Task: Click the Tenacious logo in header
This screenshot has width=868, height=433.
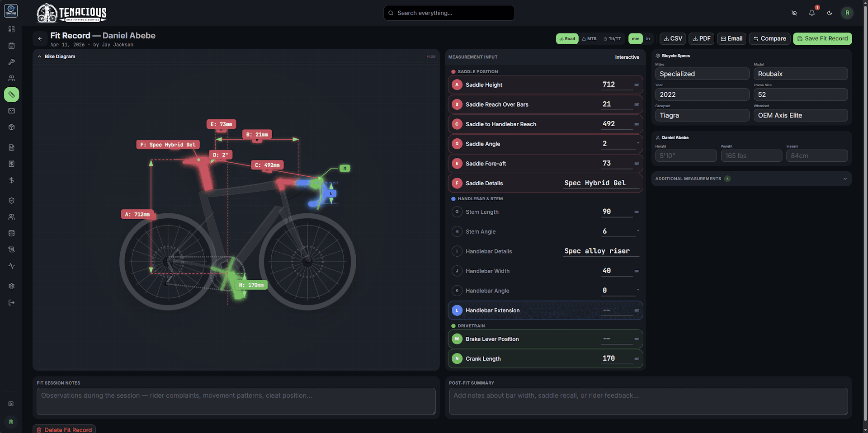Action: point(71,13)
